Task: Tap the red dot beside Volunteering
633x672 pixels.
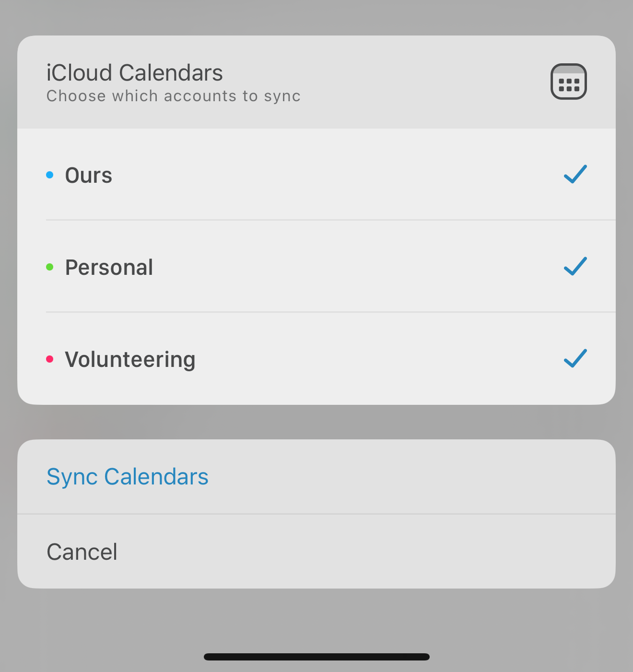Action: coord(49,359)
